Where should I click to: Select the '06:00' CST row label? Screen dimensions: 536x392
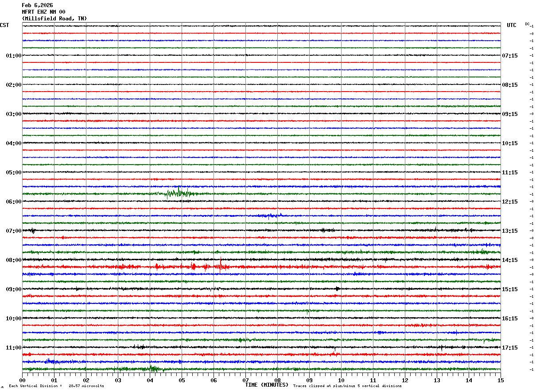point(13,202)
